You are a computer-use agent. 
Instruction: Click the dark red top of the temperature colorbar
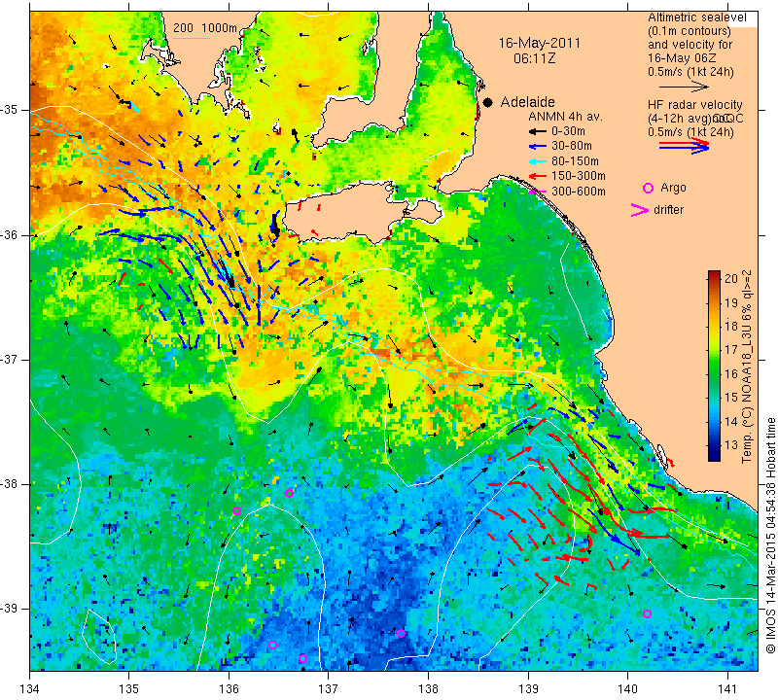coord(714,275)
